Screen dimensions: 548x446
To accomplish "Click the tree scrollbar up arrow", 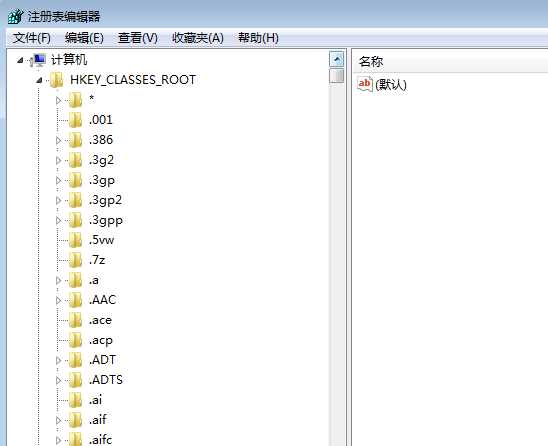I will [x=337, y=59].
